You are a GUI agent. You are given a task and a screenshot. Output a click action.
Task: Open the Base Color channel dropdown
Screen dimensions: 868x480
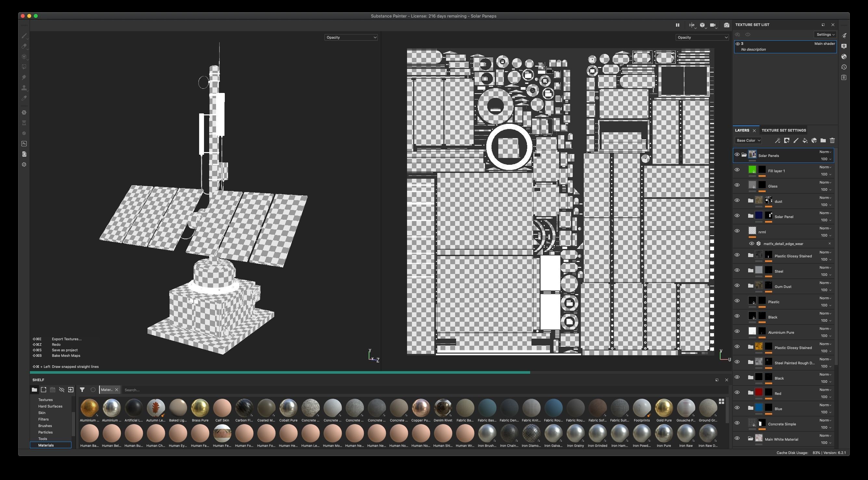tap(748, 141)
